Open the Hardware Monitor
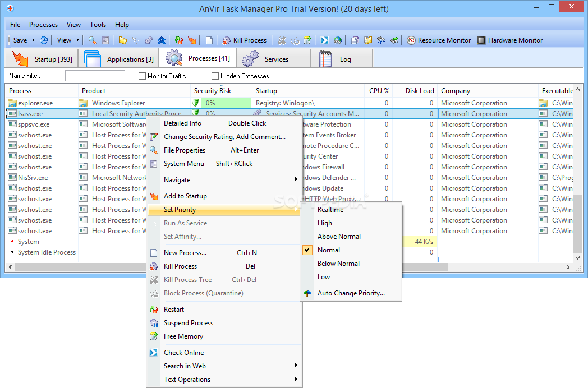This screenshot has height=388, width=588. click(x=510, y=40)
